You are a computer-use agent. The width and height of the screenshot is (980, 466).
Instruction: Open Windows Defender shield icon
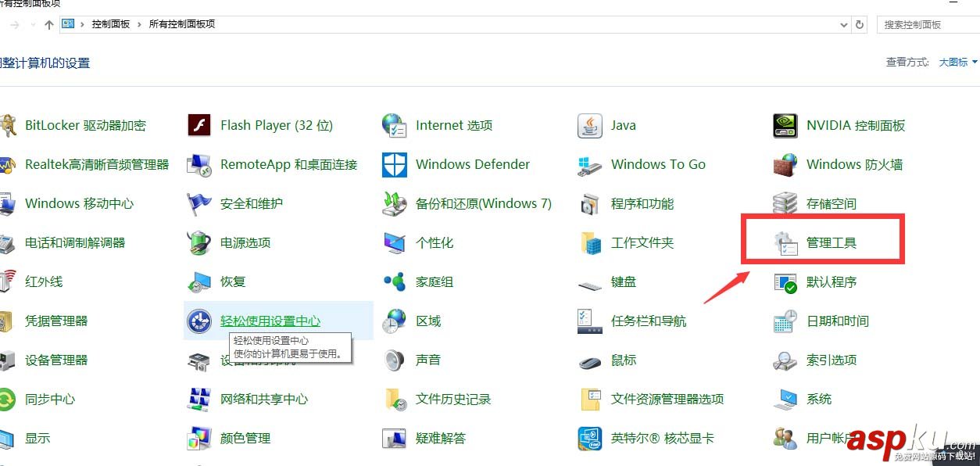point(395,164)
